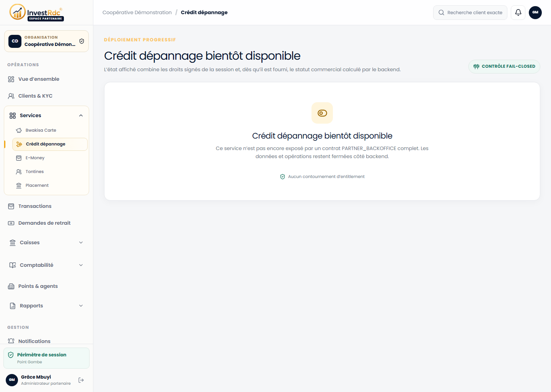This screenshot has width=551, height=392.
Task: Click the Crédit dépannage breadcrumb title
Action: coord(204,13)
